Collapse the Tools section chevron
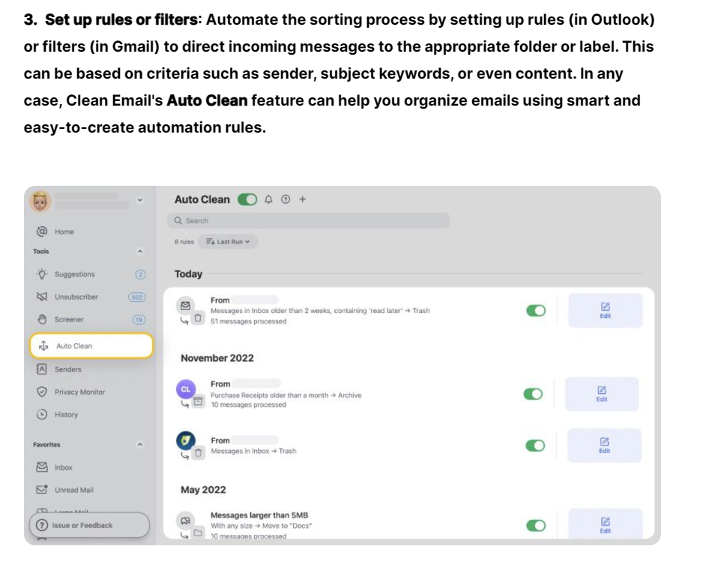This screenshot has height=588, width=703. point(140,252)
